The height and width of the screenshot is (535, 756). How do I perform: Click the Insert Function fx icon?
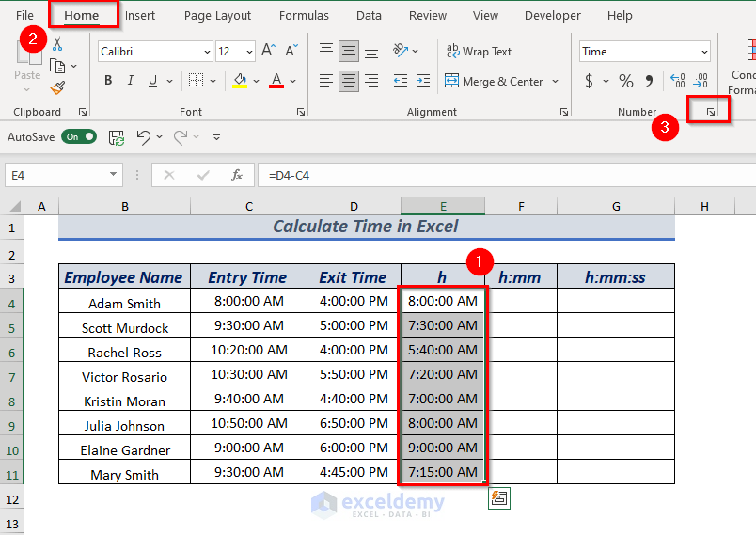tap(237, 175)
